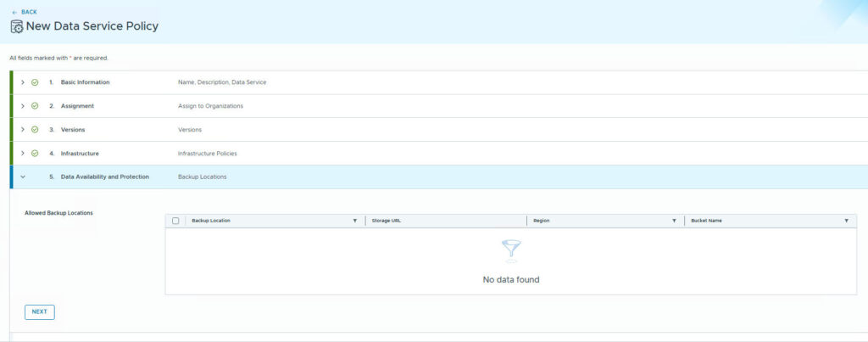Click the Data Service Policy icon beside title

point(16,26)
